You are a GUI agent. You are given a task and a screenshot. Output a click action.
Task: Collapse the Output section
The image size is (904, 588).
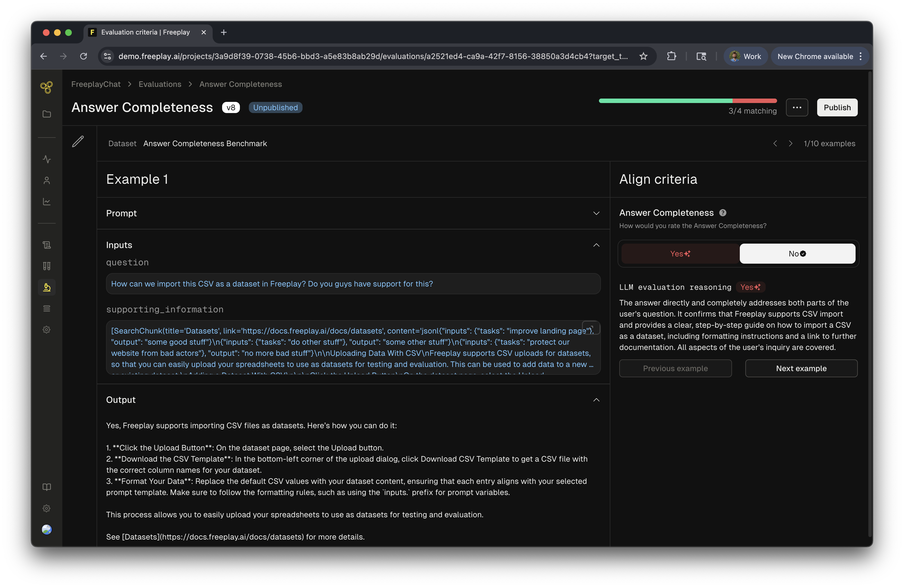click(x=596, y=400)
